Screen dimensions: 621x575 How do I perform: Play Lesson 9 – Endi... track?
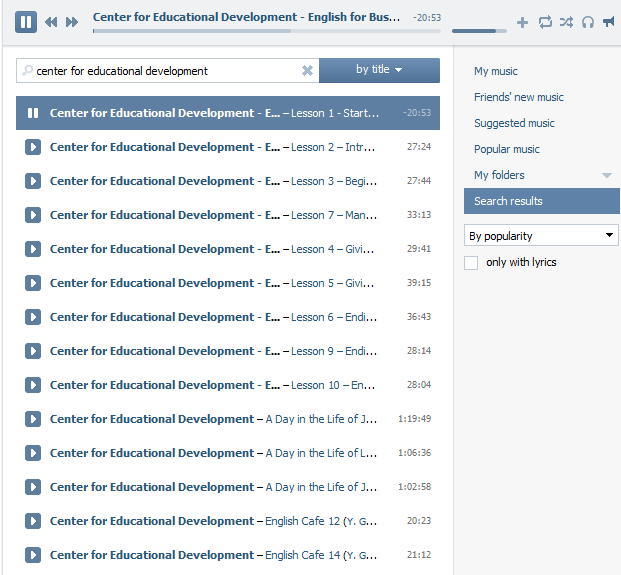coord(33,351)
